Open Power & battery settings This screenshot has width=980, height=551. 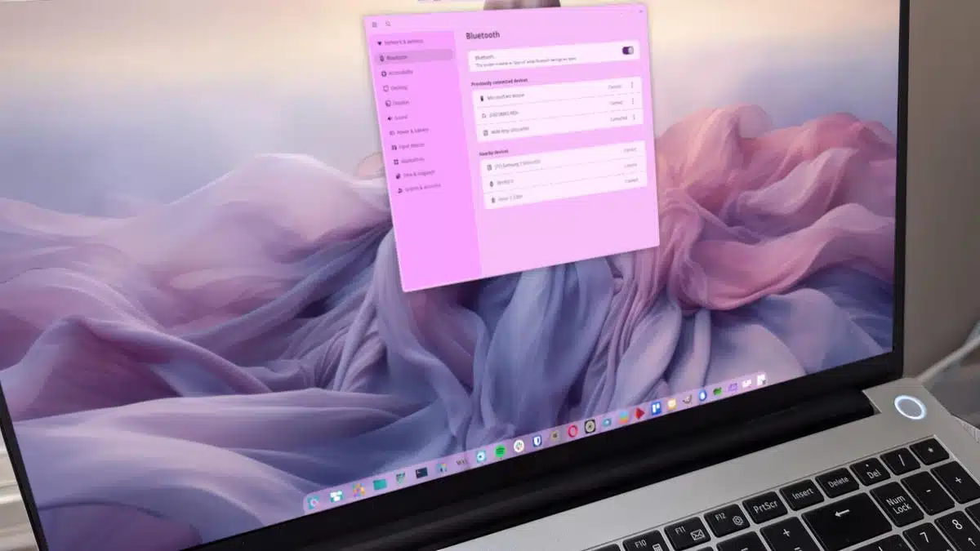tap(409, 131)
